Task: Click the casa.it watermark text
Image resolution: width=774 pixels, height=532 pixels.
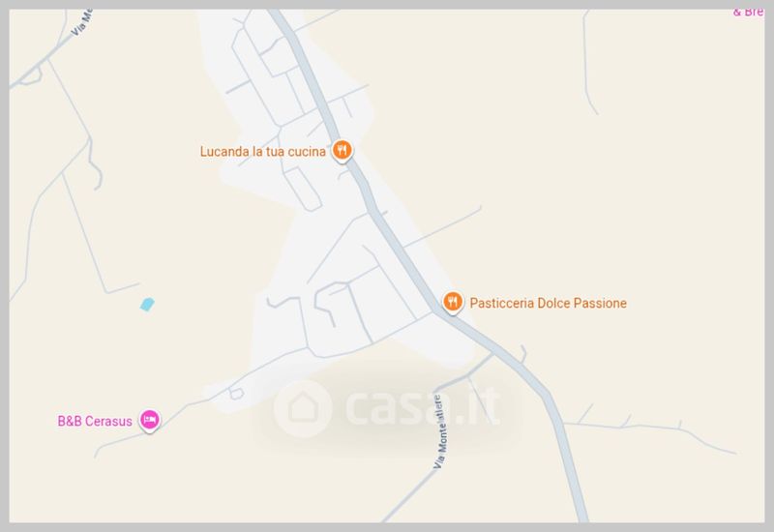Action: [x=423, y=407]
